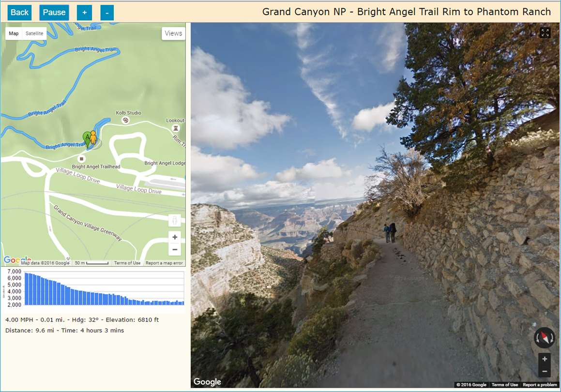Zoom out on the street view panorama
The height and width of the screenshot is (392, 561).
pyautogui.click(x=545, y=372)
